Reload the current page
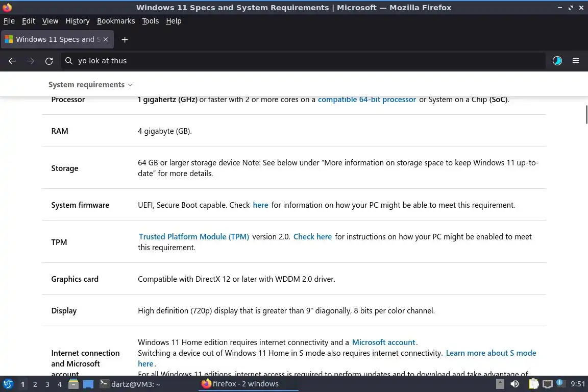588x392 pixels. 49,61
